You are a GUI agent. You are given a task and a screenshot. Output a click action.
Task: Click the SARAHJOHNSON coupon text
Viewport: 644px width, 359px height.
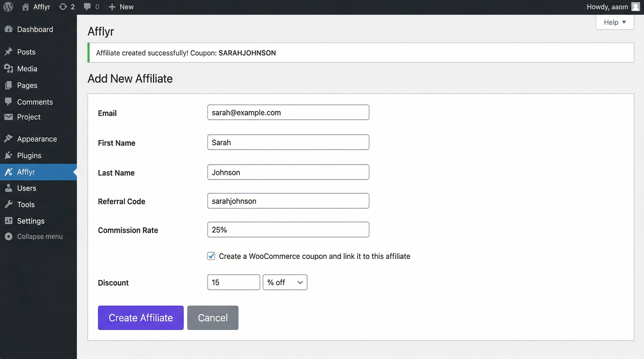247,53
